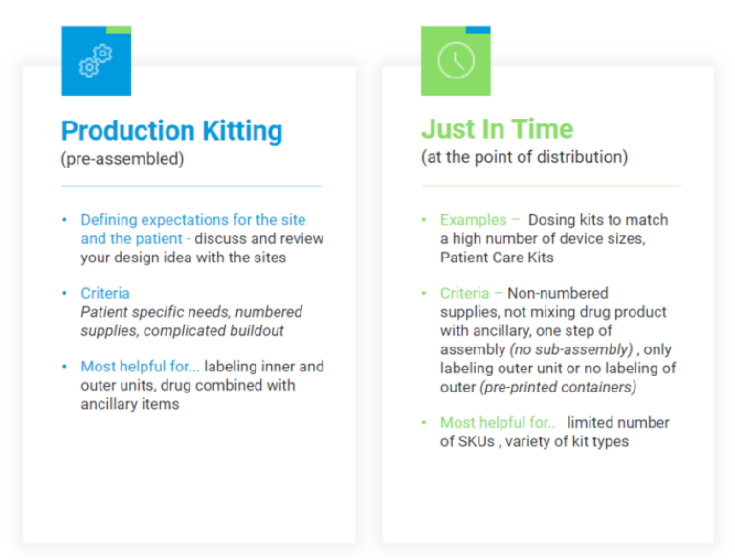The width and height of the screenshot is (735, 560).
Task: Click the small green tab on the blue tile
Action: 119,30
